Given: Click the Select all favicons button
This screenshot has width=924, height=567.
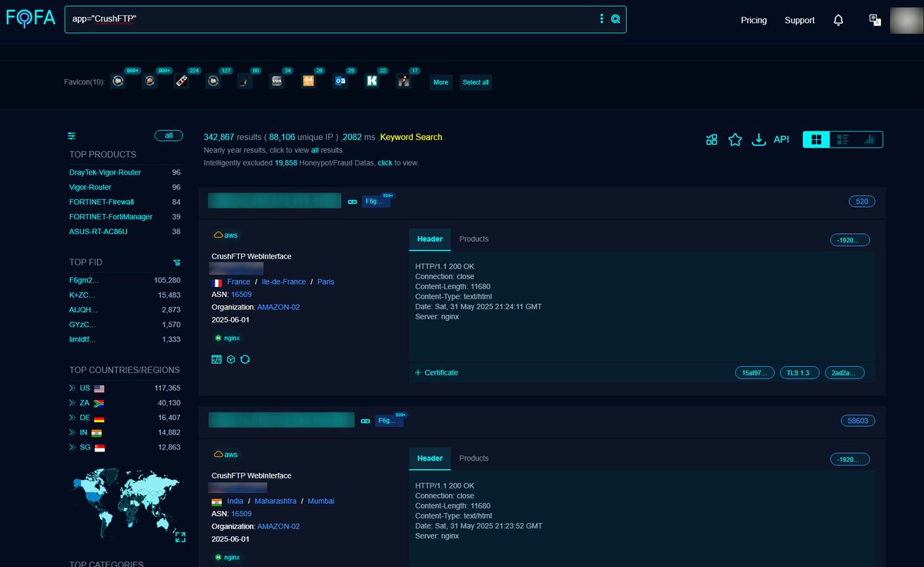Looking at the screenshot, I should [475, 82].
